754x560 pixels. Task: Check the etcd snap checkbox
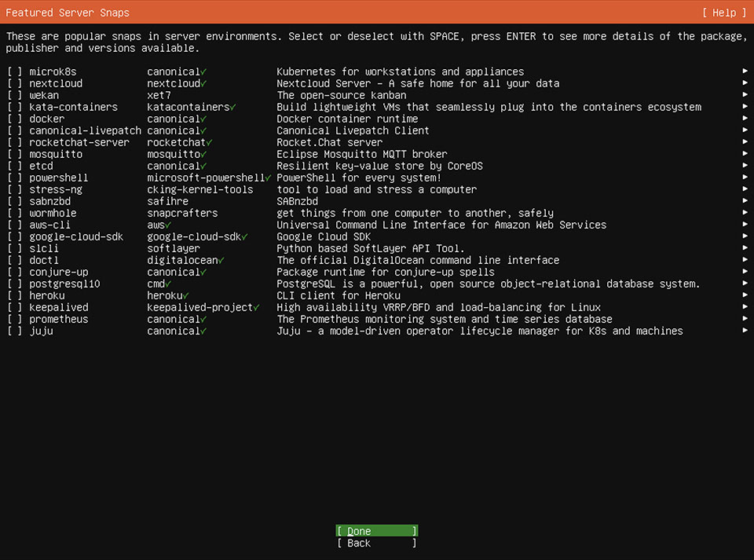coord(14,166)
